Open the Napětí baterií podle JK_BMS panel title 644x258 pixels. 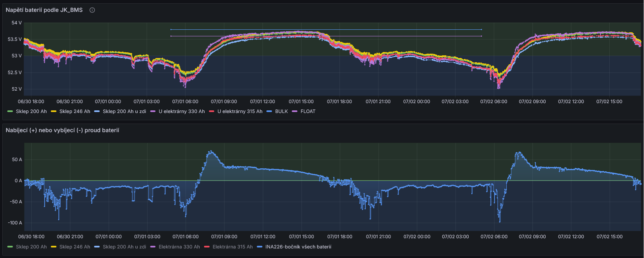pos(44,10)
